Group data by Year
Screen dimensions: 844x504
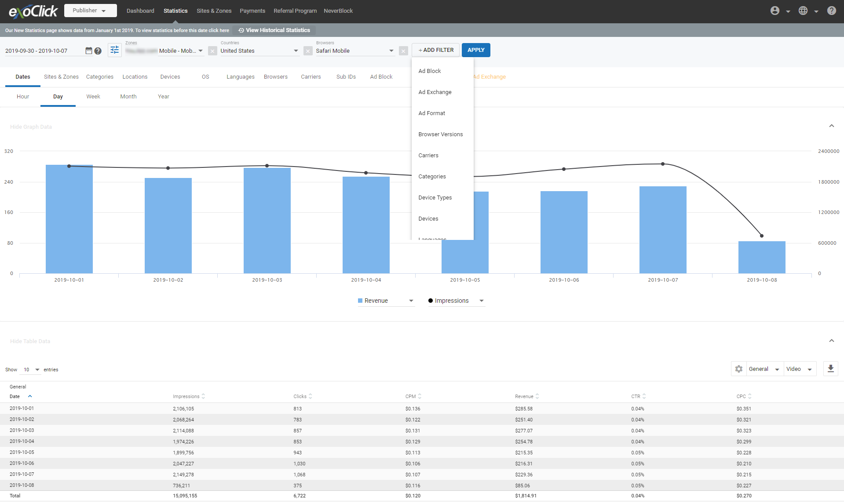[x=164, y=97]
